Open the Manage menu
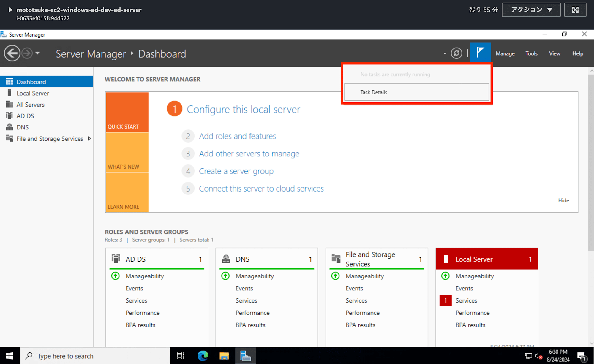This screenshot has width=594, height=364. click(x=505, y=53)
